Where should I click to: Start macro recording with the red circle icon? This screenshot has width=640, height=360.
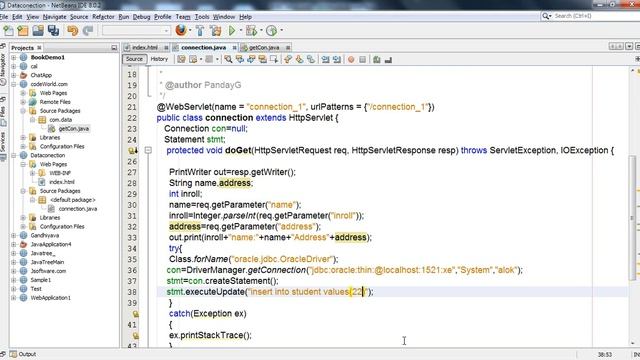coord(351,60)
